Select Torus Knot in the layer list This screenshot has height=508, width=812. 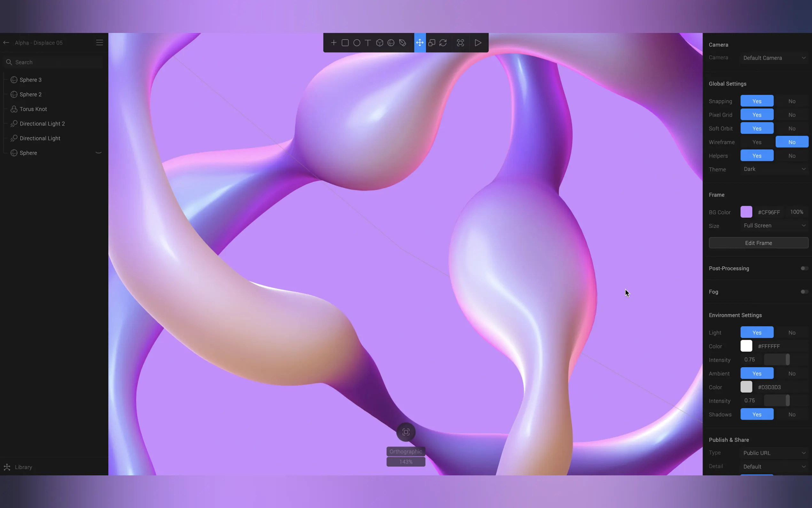click(33, 109)
